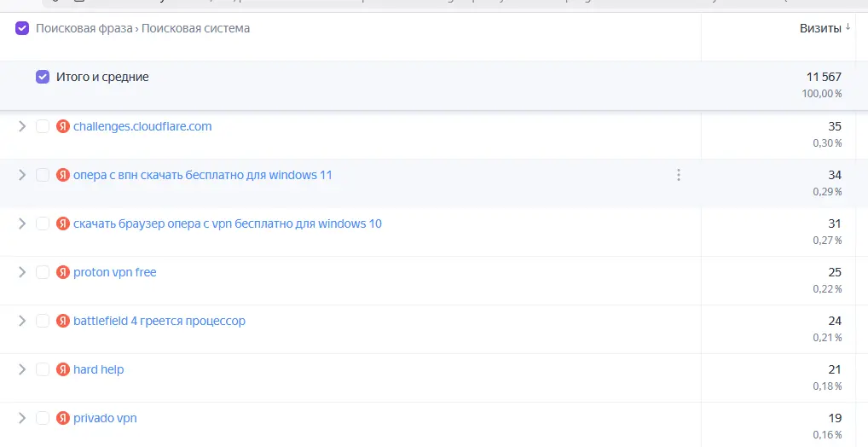Tick checkbox for опера с впн windows 11

(43, 175)
